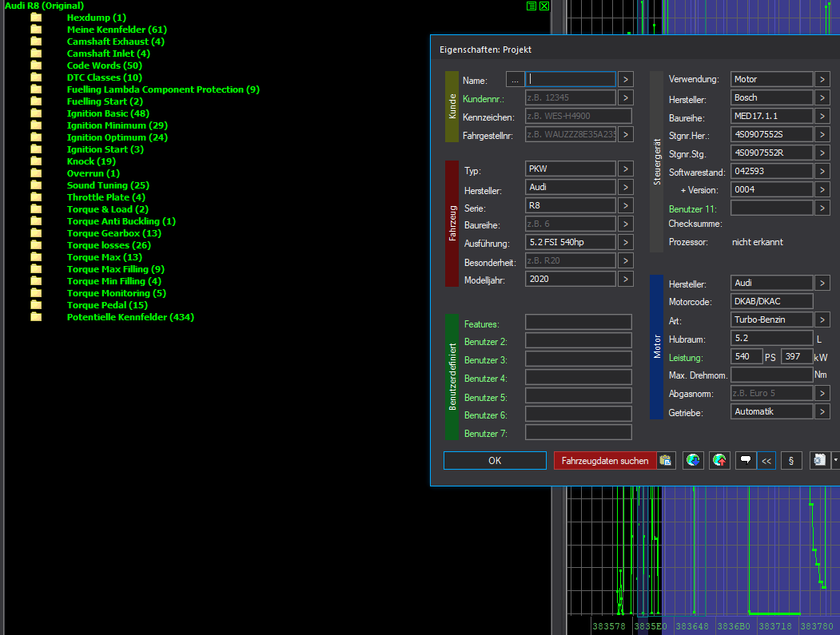This screenshot has width=840, height=635.
Task: Click address 383578 on hex view axis
Action: (x=608, y=626)
